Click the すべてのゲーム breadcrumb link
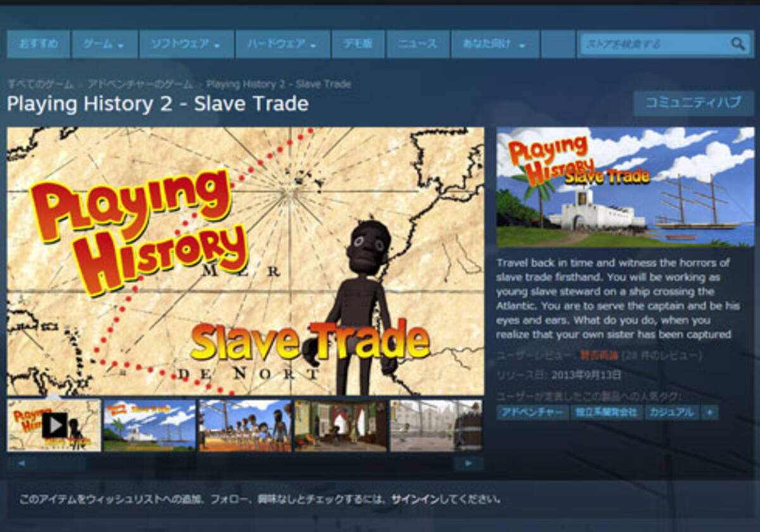This screenshot has height=532, width=760. click(x=41, y=84)
